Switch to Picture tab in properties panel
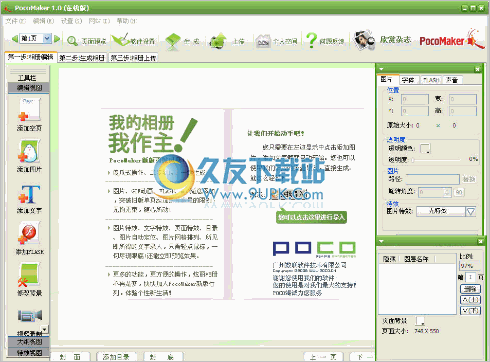The image size is (490, 362). coord(387,79)
